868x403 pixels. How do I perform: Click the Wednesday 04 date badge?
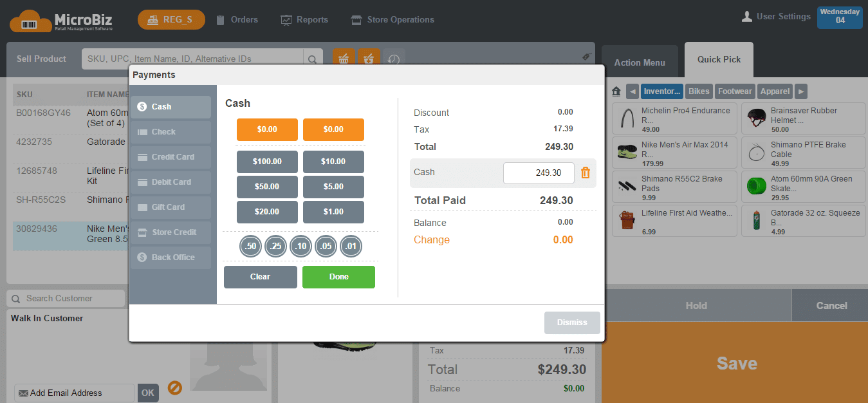click(840, 17)
